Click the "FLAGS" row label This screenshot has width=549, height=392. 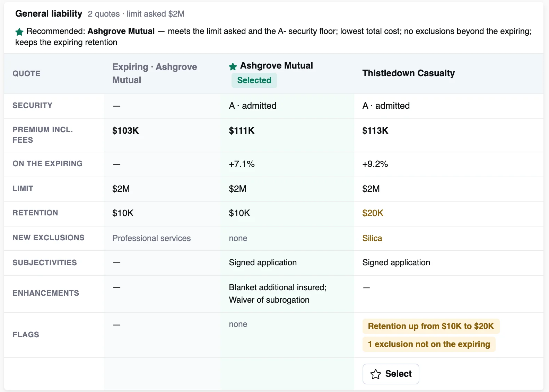coord(26,335)
